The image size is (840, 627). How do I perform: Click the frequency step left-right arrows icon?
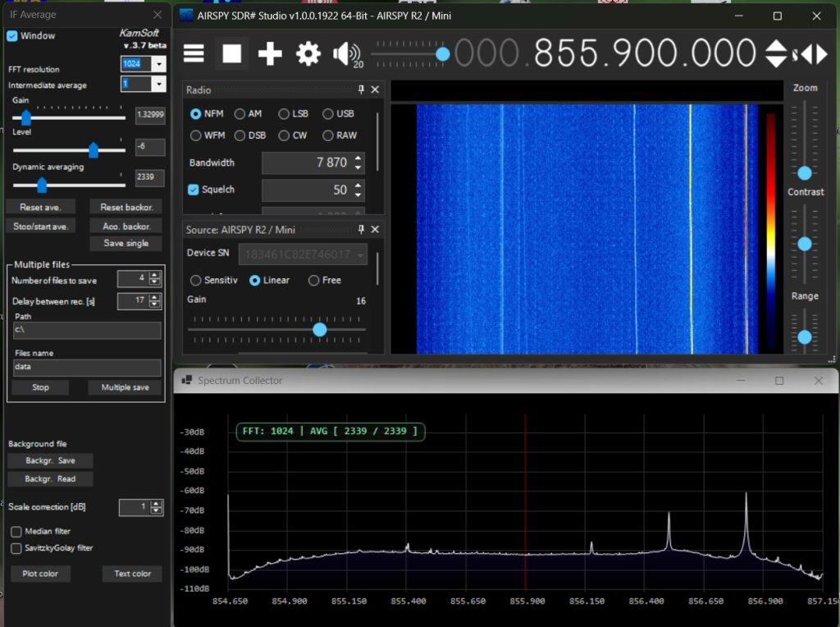[x=814, y=54]
